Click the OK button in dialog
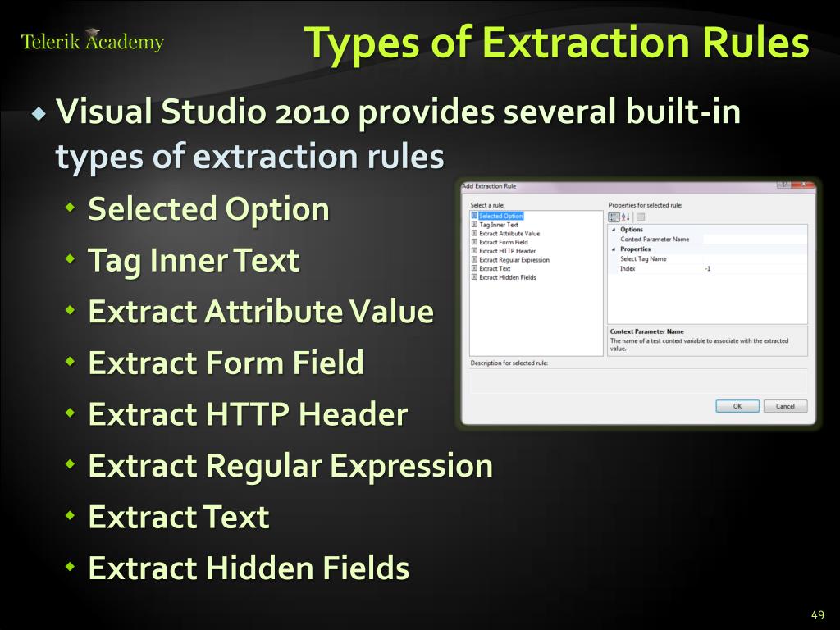The image size is (840, 630). (737, 406)
